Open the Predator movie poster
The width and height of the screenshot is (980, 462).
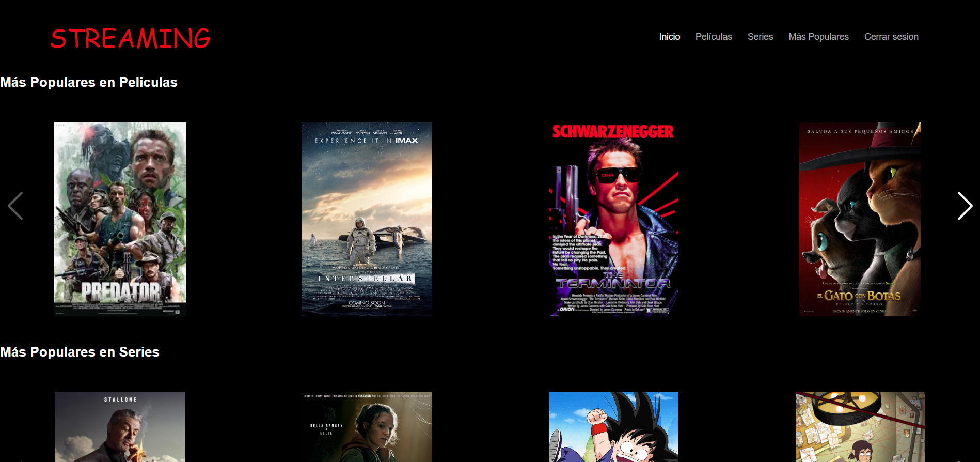click(x=120, y=219)
